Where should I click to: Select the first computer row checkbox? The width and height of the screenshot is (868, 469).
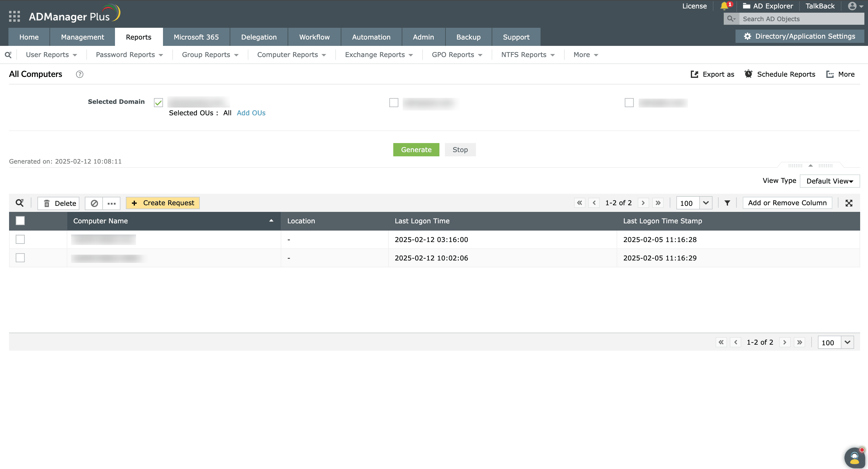(20, 239)
